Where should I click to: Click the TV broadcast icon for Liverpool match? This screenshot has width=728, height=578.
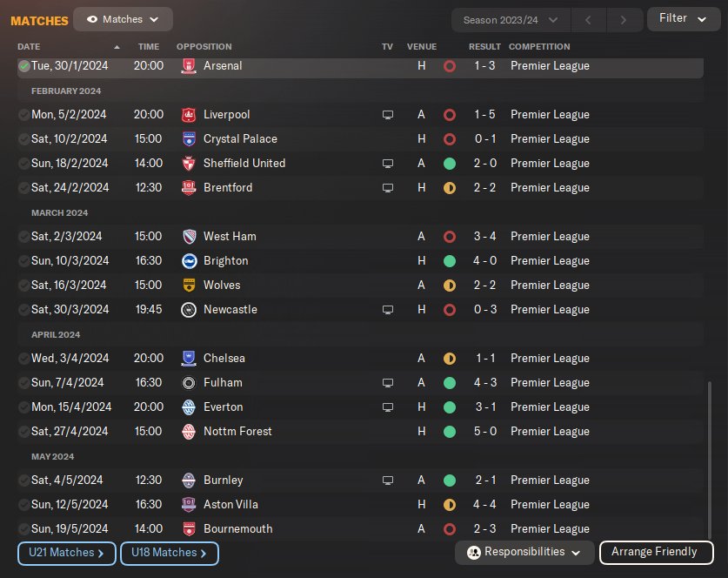click(388, 115)
